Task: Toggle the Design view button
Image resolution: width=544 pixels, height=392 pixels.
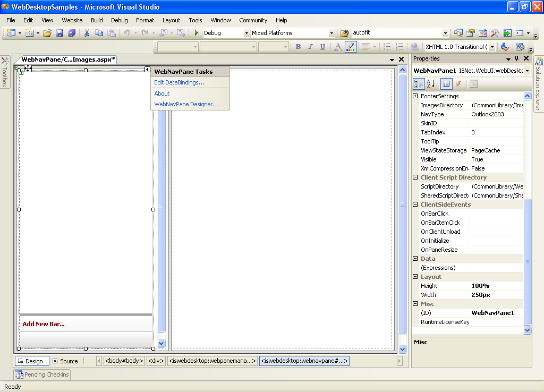Action: (32, 361)
